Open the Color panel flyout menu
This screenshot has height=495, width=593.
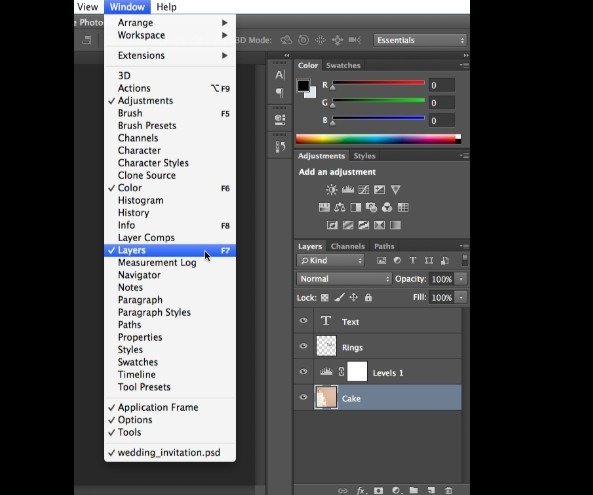point(464,65)
